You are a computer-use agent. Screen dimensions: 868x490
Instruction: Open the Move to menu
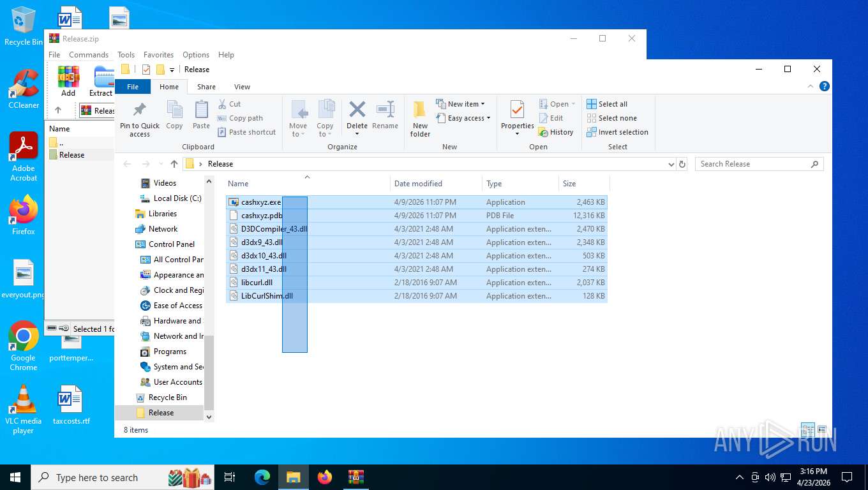pos(298,119)
